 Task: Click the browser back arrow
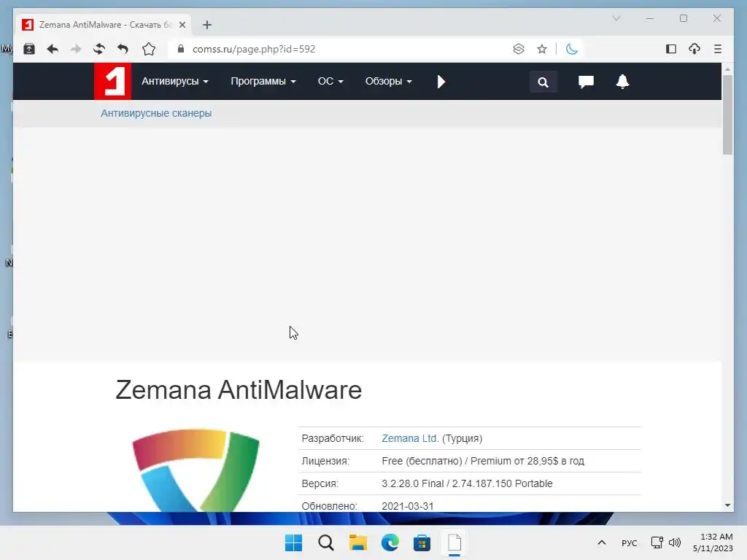pos(53,49)
